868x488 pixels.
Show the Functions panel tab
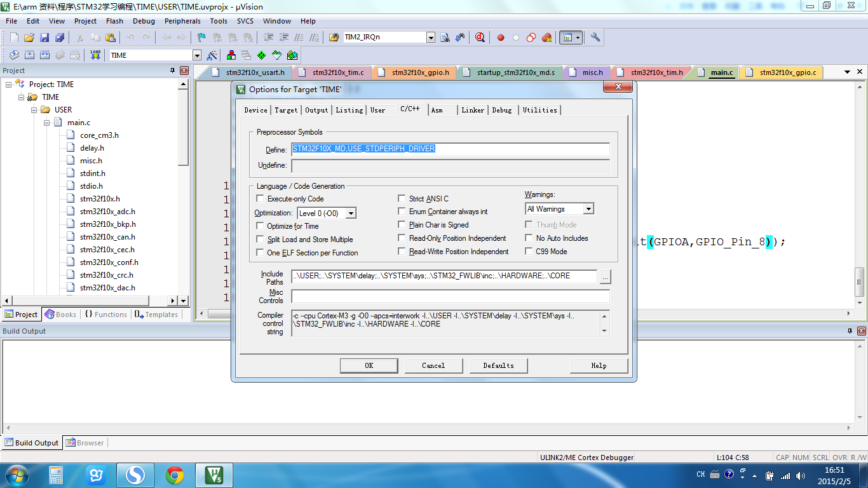[105, 315]
